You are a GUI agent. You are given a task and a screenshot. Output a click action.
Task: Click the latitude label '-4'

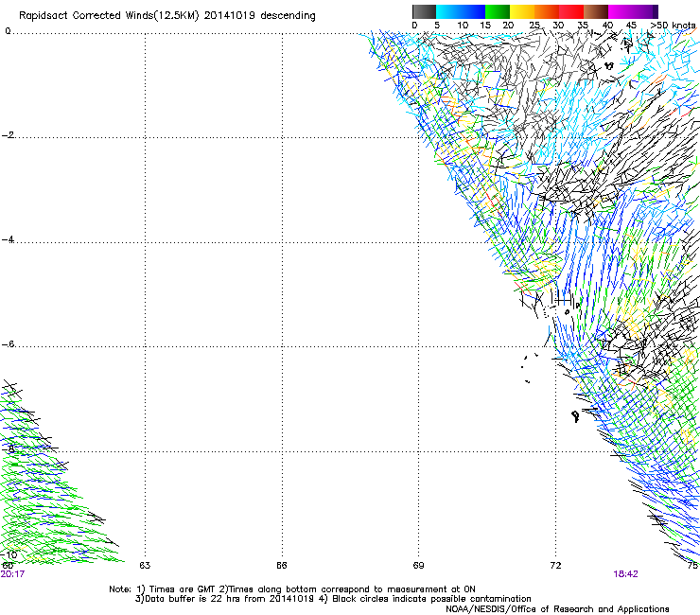[x=8, y=239]
